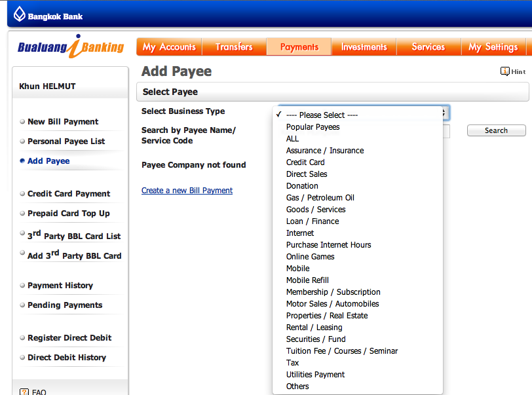Select Goods / Services option
The image size is (532, 395).
point(358,210)
